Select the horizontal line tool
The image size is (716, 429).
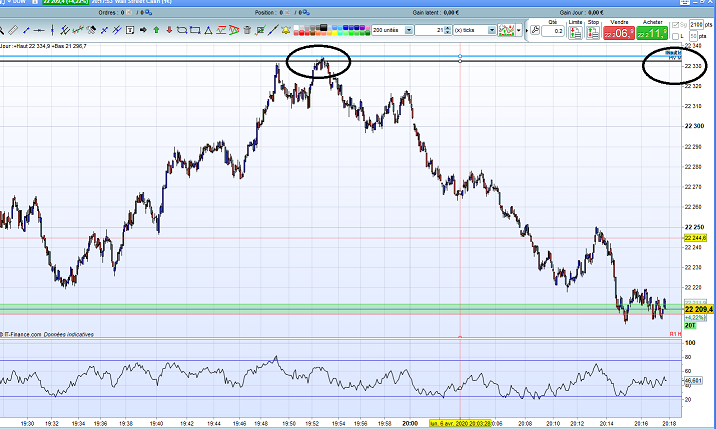(39, 30)
